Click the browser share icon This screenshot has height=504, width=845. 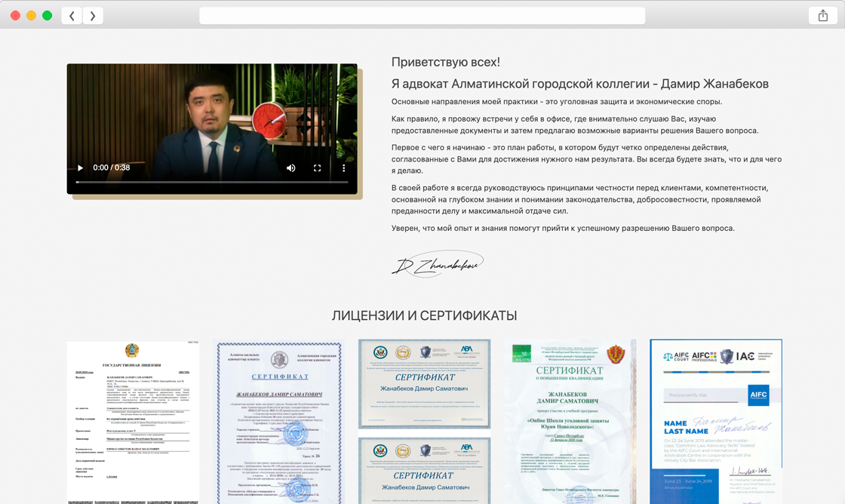pos(823,16)
